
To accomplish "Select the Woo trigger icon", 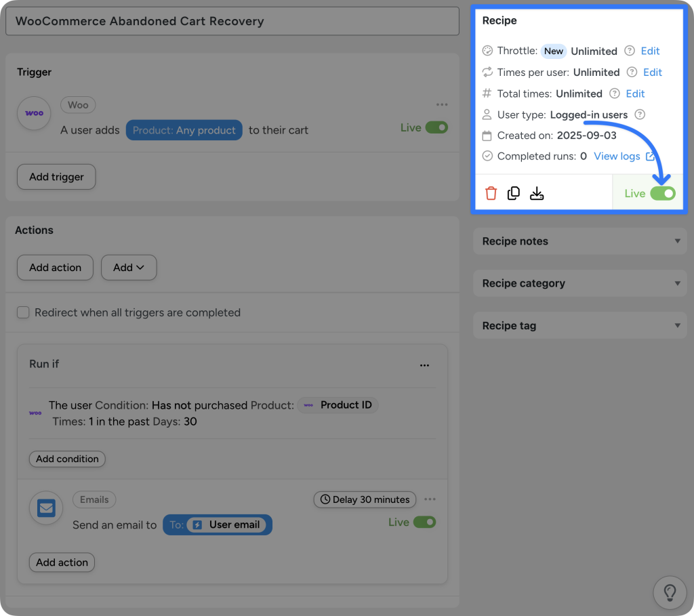I will [x=34, y=113].
